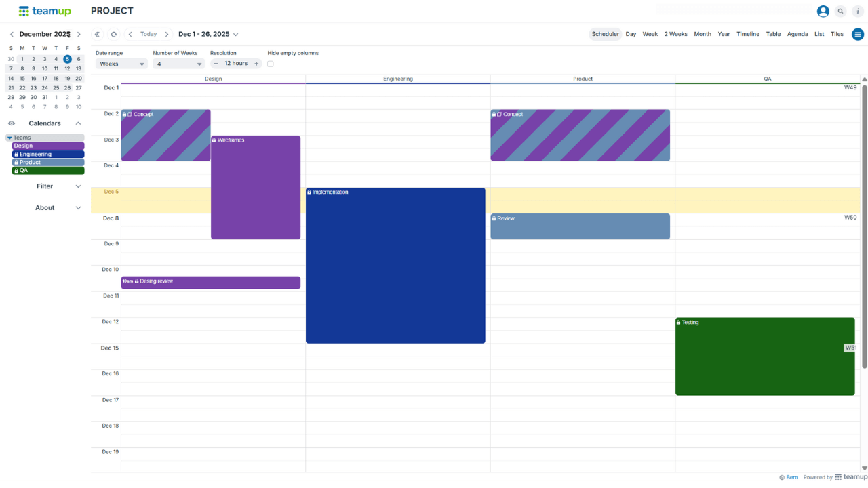868x488 pixels.
Task: Open the search magnifier icon
Action: pos(841,12)
